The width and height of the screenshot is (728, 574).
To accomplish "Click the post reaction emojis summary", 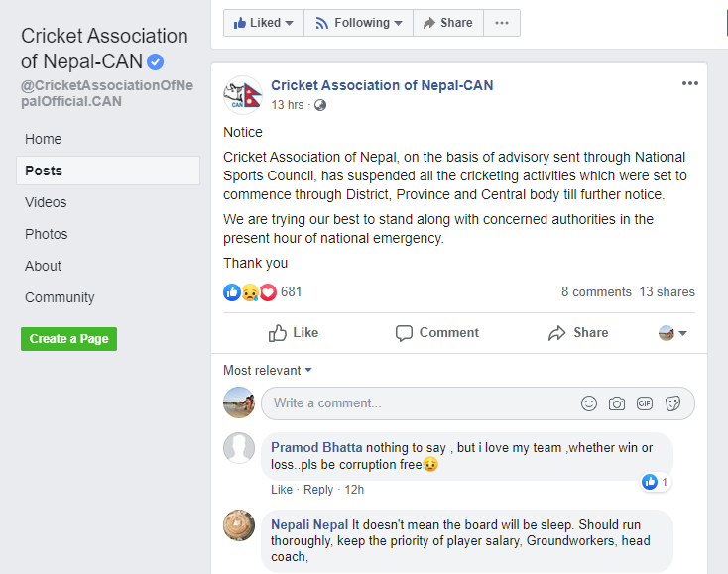I will point(249,292).
